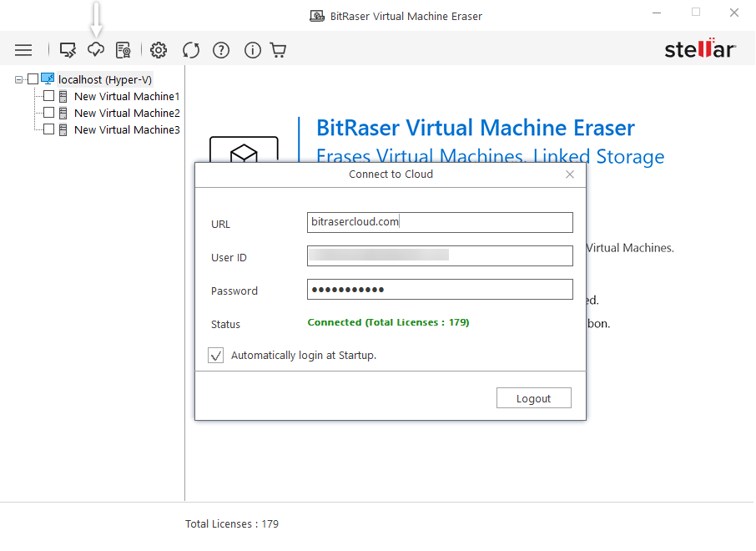Click Total Licenses : 179 in status bar
The image size is (756, 551).
pos(232,524)
